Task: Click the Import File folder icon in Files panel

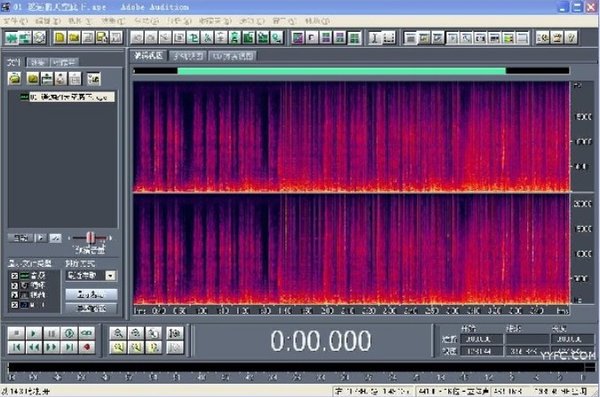Action: pyautogui.click(x=15, y=78)
